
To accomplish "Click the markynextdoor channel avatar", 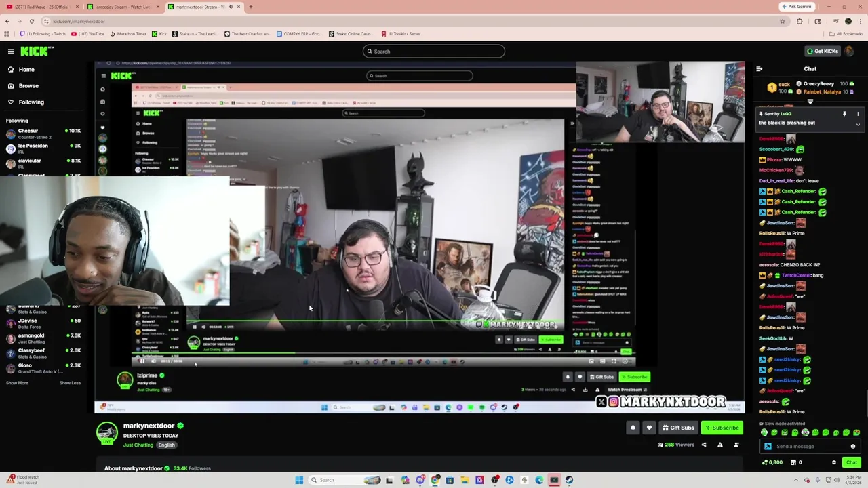I will coord(106,432).
